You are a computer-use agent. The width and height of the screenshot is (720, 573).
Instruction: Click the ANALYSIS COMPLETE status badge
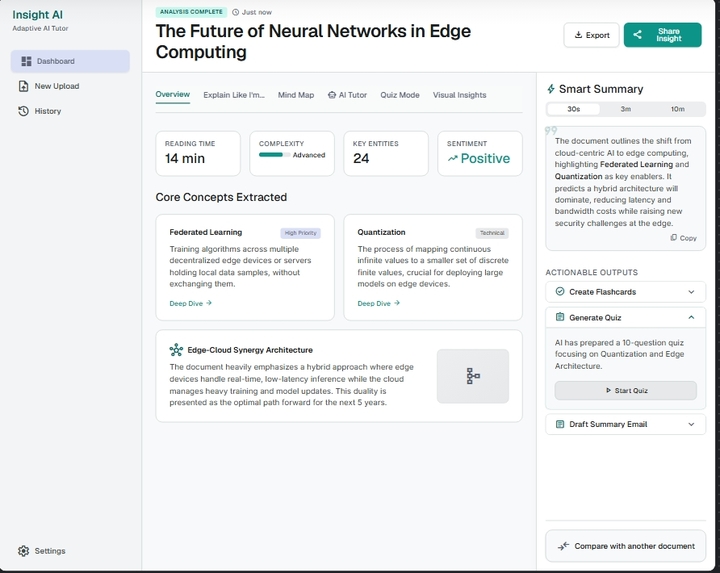(191, 12)
